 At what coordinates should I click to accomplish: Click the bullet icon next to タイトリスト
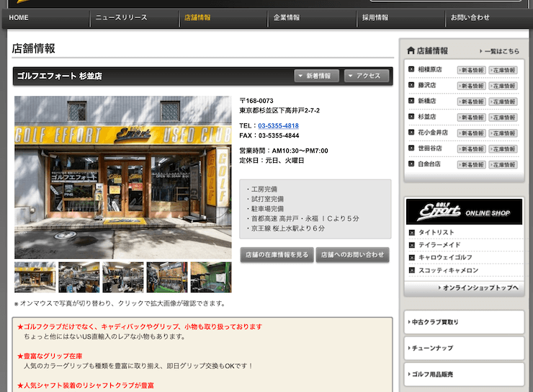point(412,233)
